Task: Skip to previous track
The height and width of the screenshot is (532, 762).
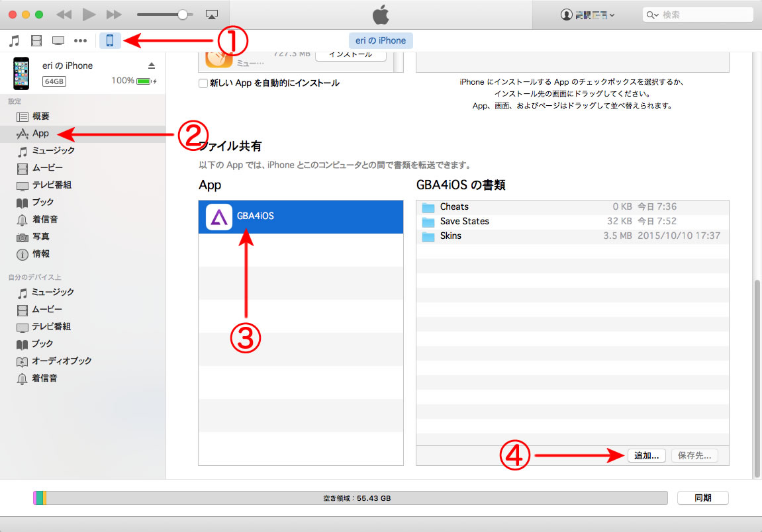Action: coord(64,15)
